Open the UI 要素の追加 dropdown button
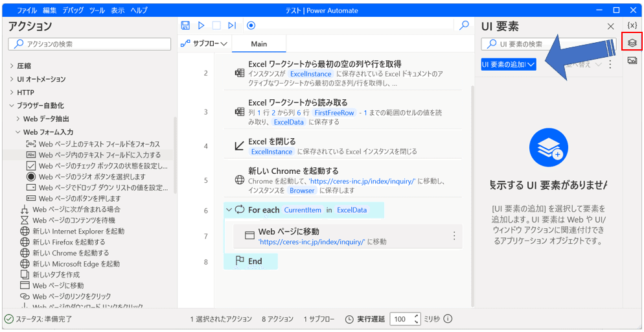 (x=509, y=64)
